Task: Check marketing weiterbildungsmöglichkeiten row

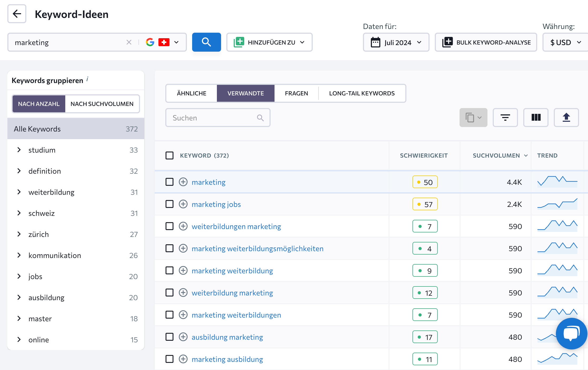Action: pos(170,248)
